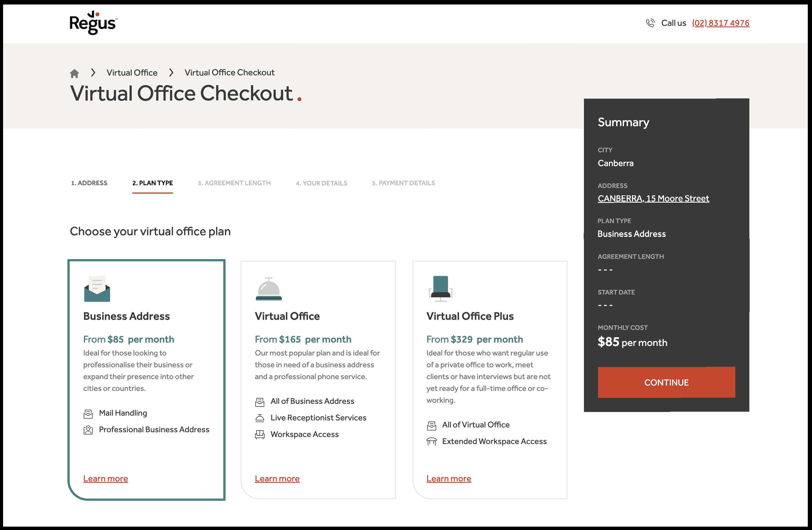812x530 pixels.
Task: Click the Regus logo
Action: [93, 23]
